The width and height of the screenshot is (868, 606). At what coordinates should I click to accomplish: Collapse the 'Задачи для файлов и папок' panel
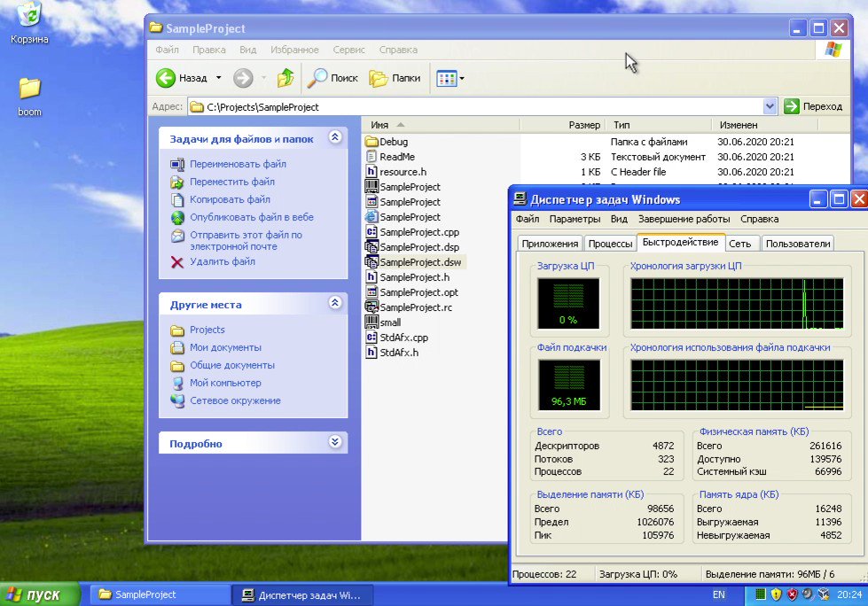[335, 137]
